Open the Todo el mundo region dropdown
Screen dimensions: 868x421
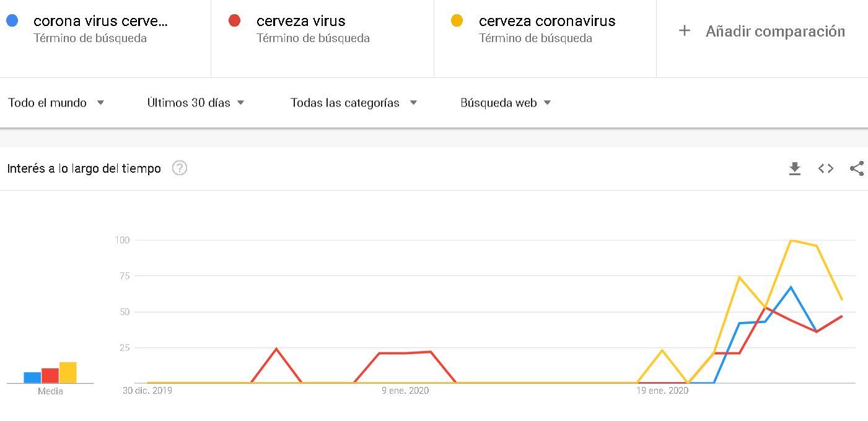pos(56,103)
